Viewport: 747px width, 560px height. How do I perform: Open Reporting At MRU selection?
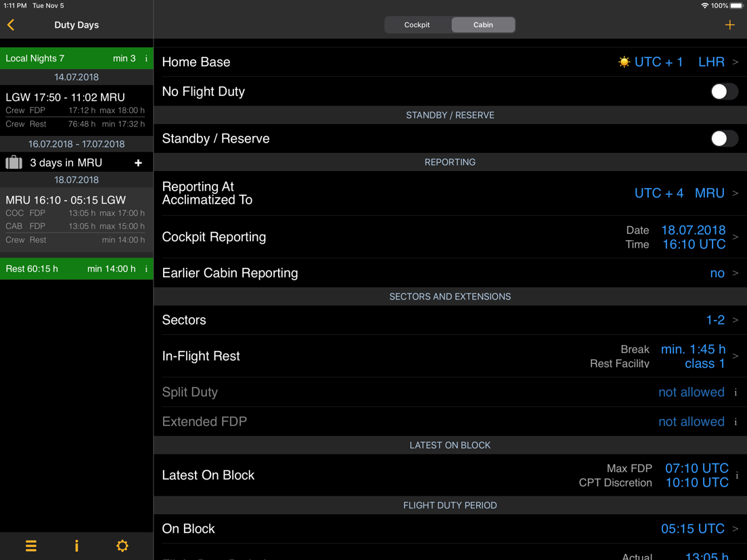coord(450,193)
